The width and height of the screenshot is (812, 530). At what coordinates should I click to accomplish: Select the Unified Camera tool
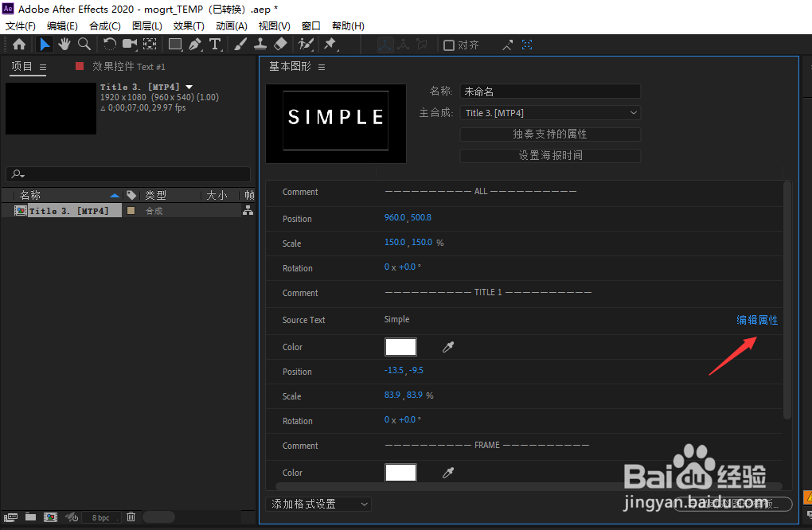130,45
